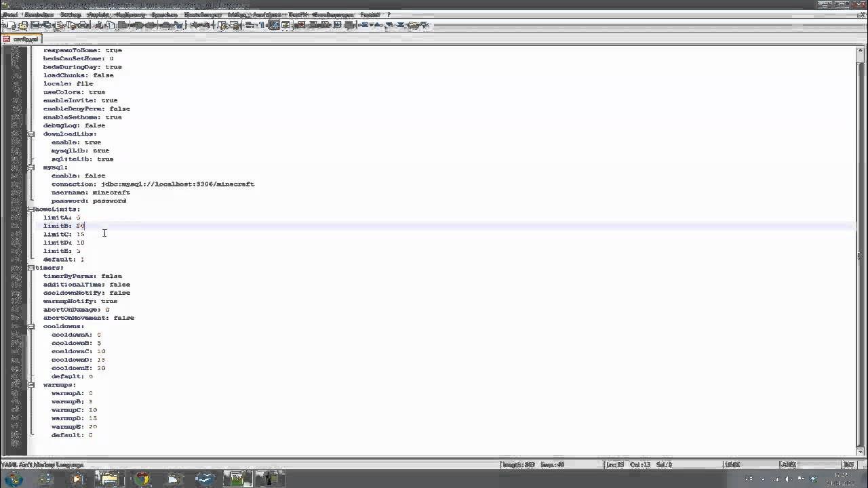Click the line 'loadChunks: false'

coord(79,75)
